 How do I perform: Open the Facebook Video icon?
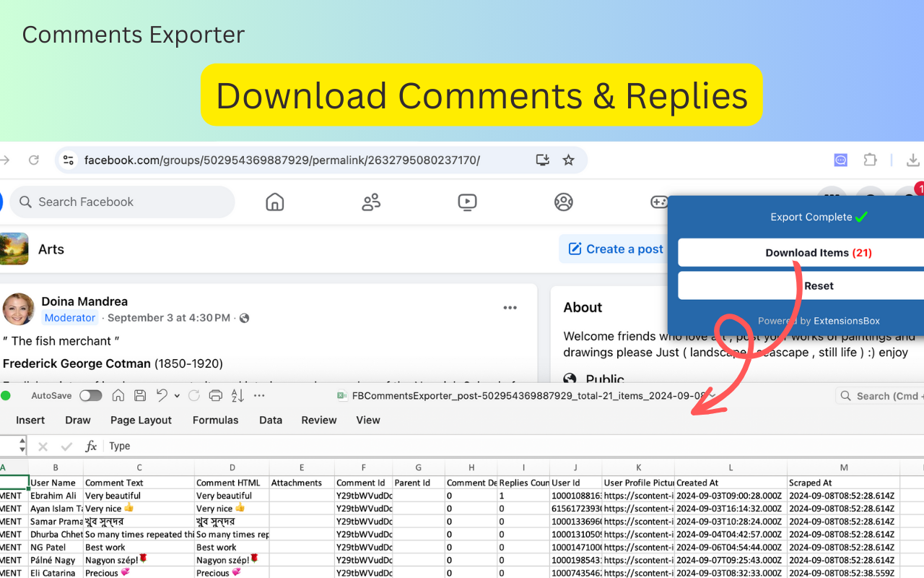(467, 202)
